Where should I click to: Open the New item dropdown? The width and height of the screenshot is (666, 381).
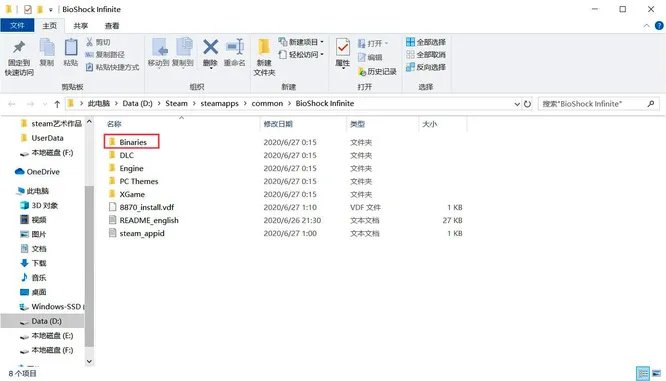301,42
